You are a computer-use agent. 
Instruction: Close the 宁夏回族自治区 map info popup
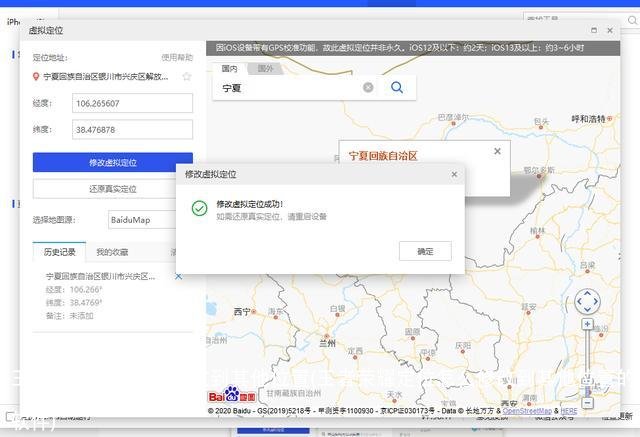(497, 151)
